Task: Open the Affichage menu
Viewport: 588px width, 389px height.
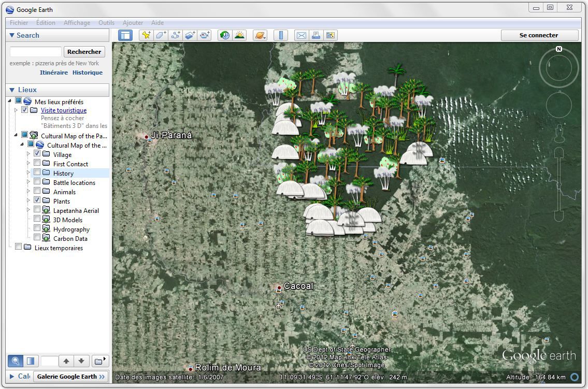Action: 77,22
